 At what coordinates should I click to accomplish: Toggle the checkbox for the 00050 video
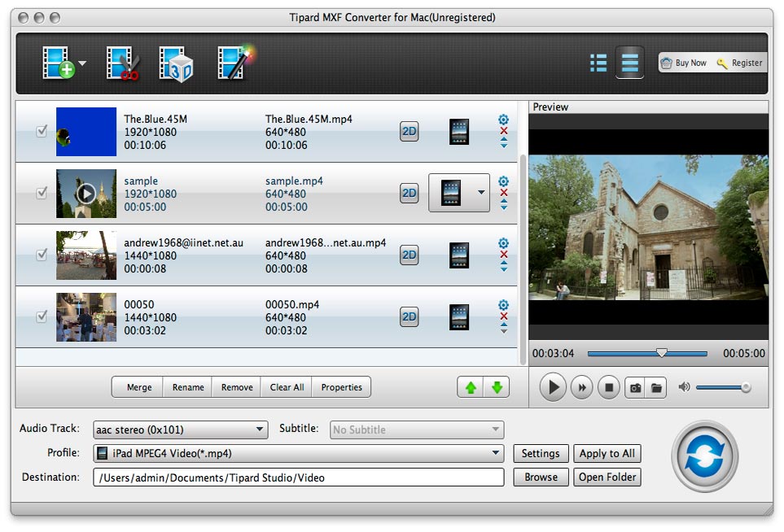(42, 316)
